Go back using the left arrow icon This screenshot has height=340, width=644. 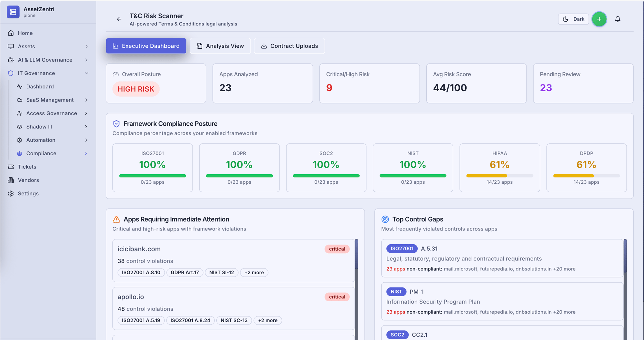pos(119,19)
